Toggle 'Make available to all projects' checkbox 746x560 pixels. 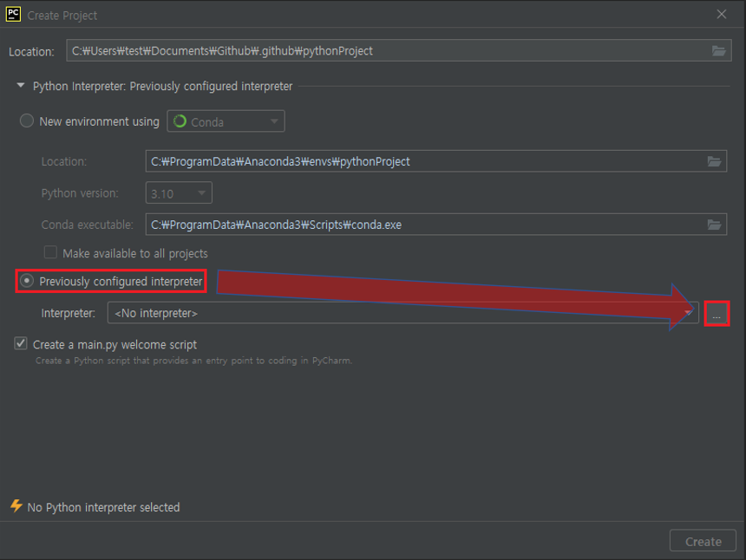coord(50,252)
